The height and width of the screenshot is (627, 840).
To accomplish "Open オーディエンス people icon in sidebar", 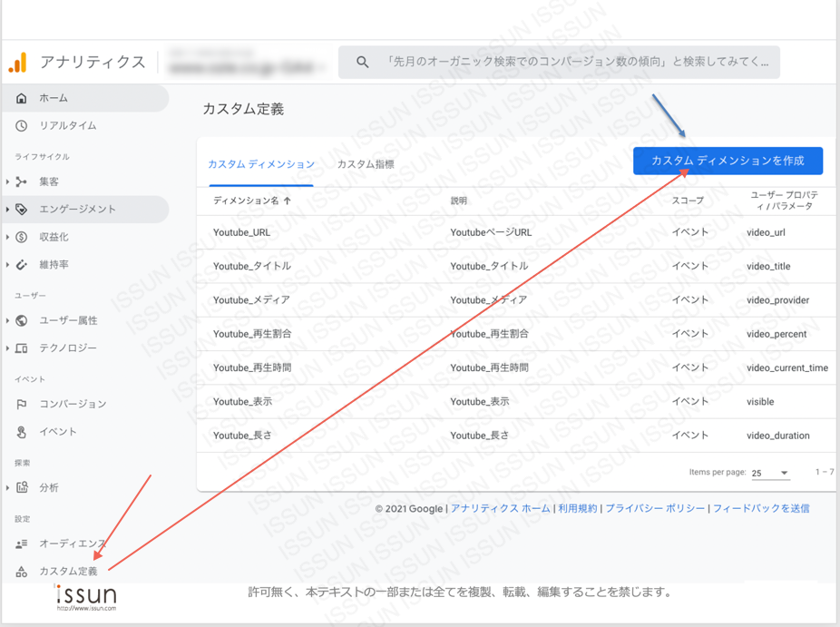I will [22, 544].
